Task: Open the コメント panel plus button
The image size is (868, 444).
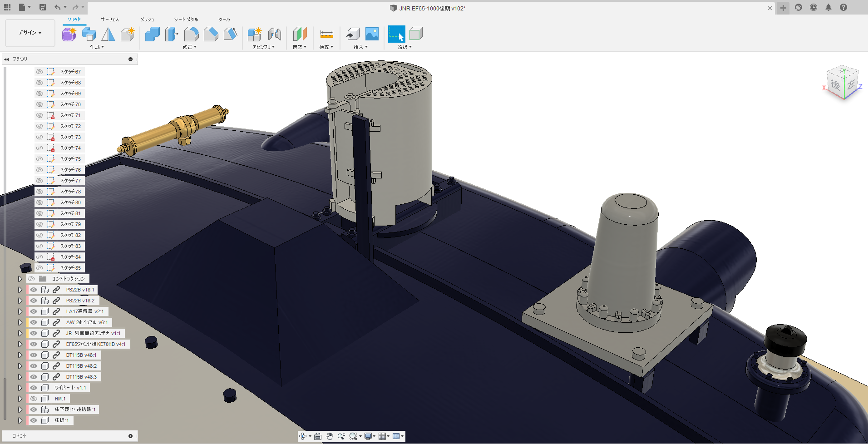Action: (130, 436)
